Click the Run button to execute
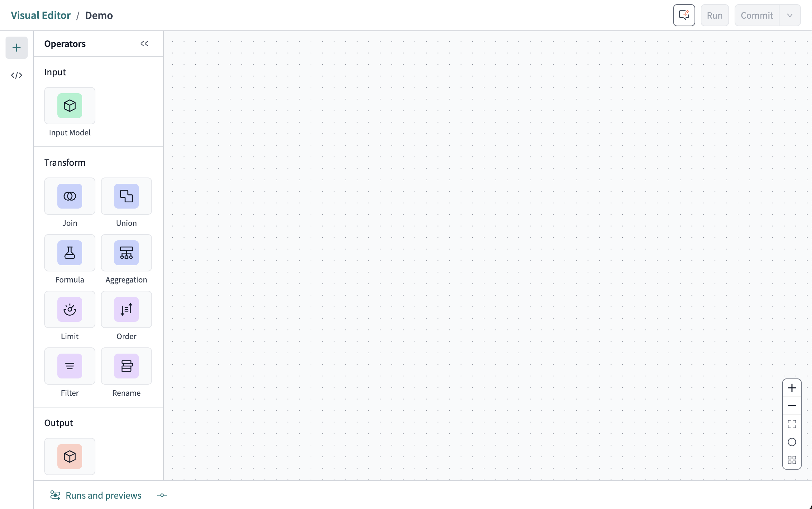The width and height of the screenshot is (812, 509). tap(715, 15)
